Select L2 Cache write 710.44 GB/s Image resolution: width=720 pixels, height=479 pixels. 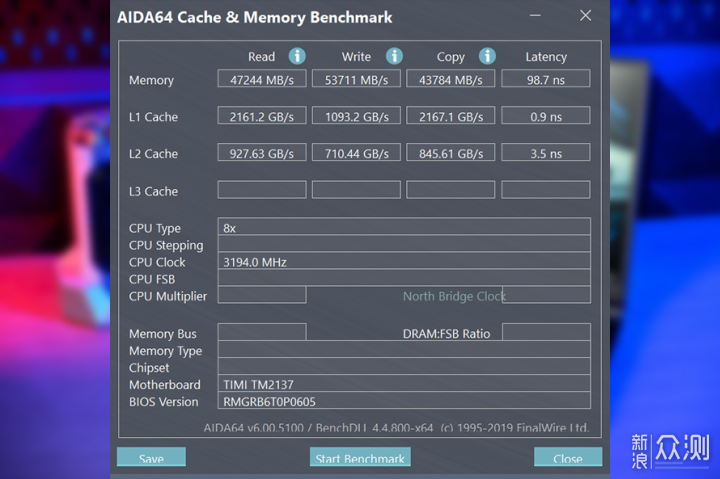coord(356,152)
